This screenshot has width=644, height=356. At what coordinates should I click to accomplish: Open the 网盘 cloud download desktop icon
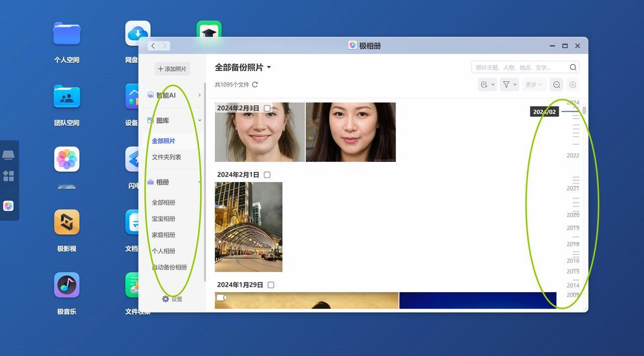137,33
